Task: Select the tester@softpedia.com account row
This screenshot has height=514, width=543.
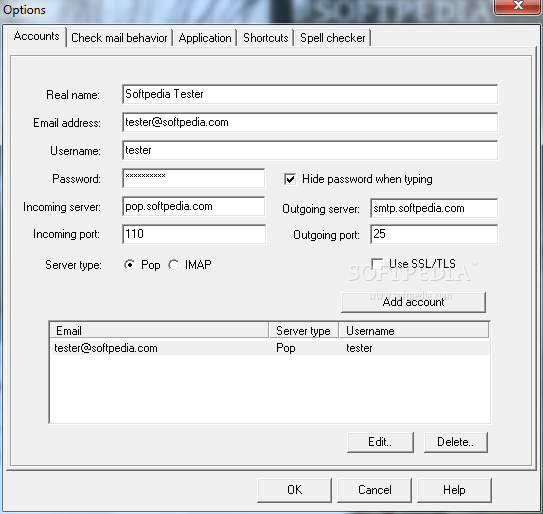Action: 270,348
